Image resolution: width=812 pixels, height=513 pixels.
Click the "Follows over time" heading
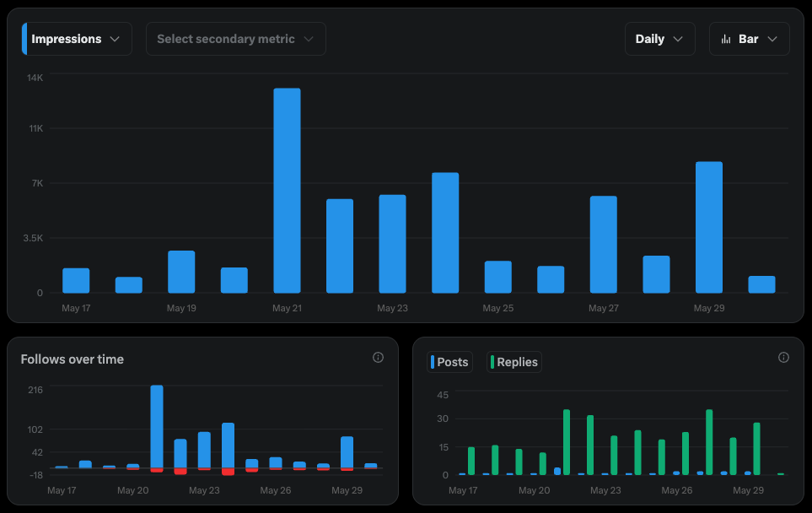pyautogui.click(x=72, y=359)
